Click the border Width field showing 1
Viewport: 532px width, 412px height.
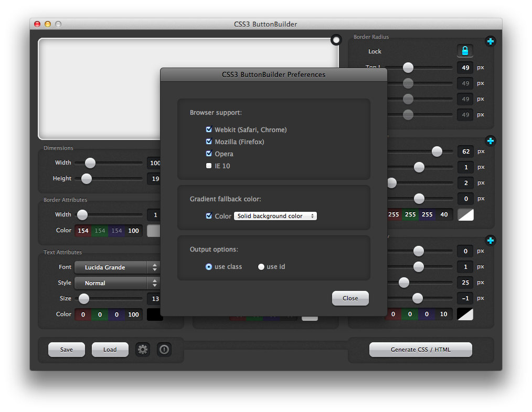click(154, 214)
